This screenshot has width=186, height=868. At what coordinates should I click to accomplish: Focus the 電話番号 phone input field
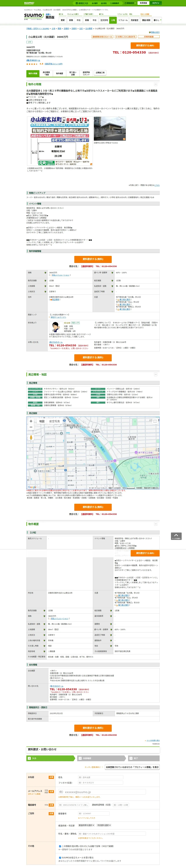tap(74, 805)
